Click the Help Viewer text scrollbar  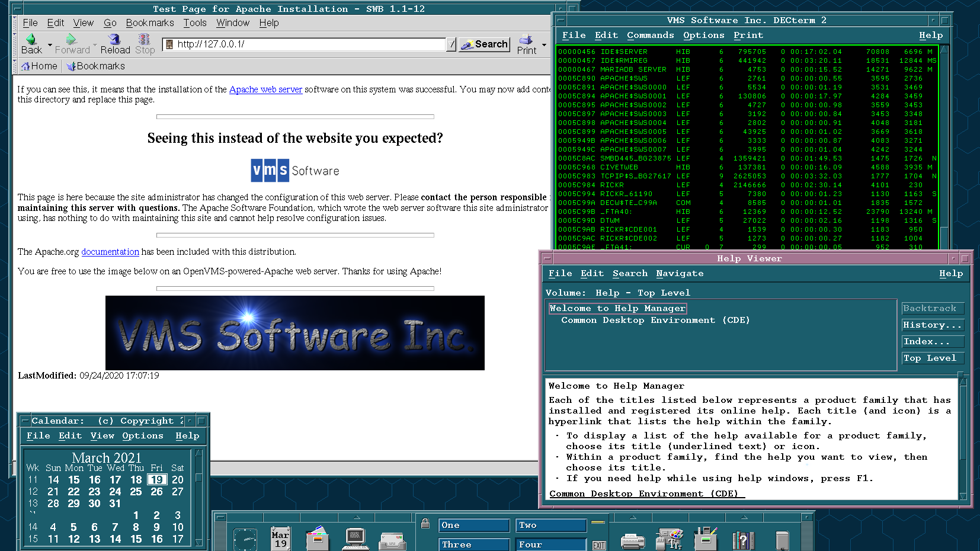963,439
